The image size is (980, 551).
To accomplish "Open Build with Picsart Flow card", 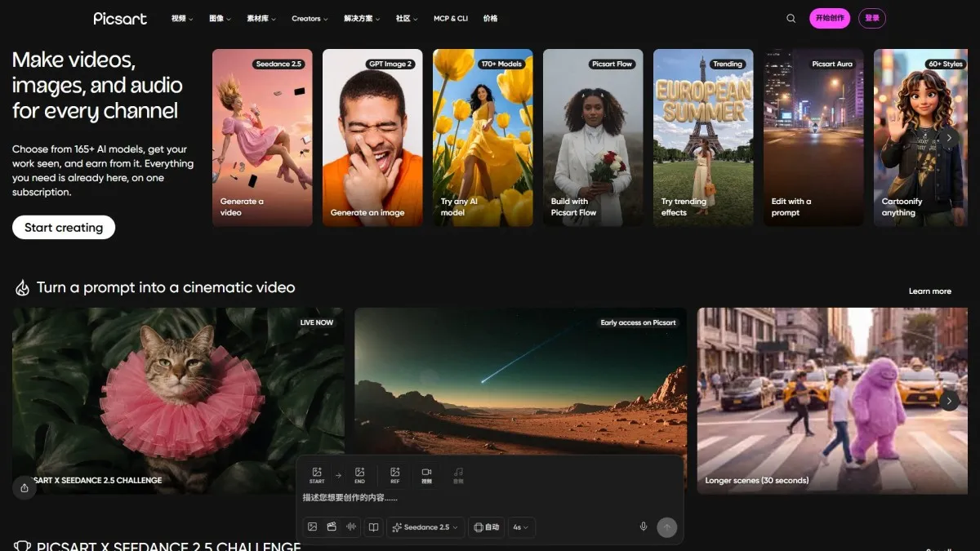I will pyautogui.click(x=593, y=137).
